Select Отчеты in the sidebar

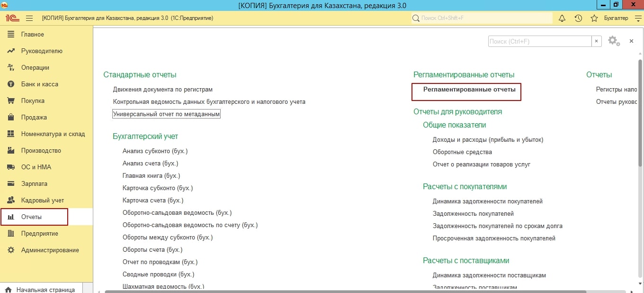point(31,217)
